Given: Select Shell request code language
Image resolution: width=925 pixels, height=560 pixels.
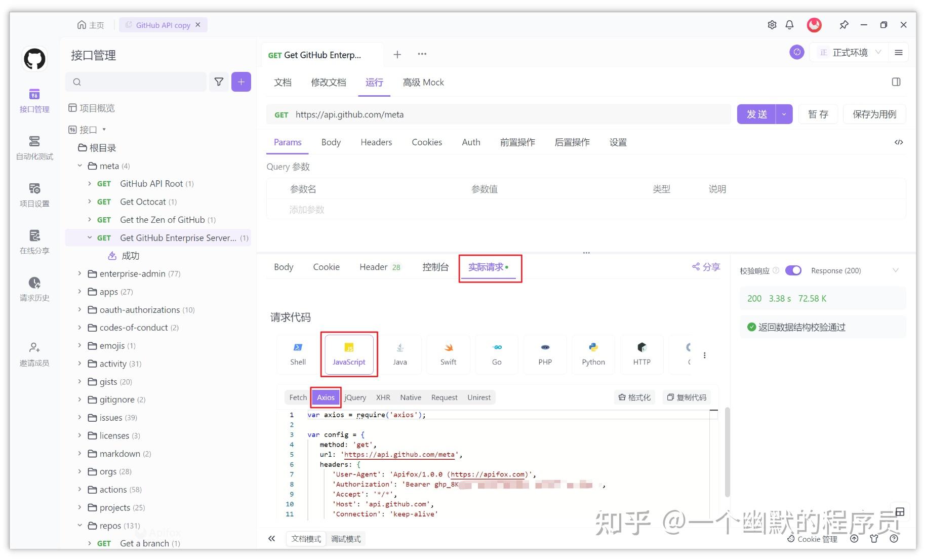Looking at the screenshot, I should coord(298,354).
